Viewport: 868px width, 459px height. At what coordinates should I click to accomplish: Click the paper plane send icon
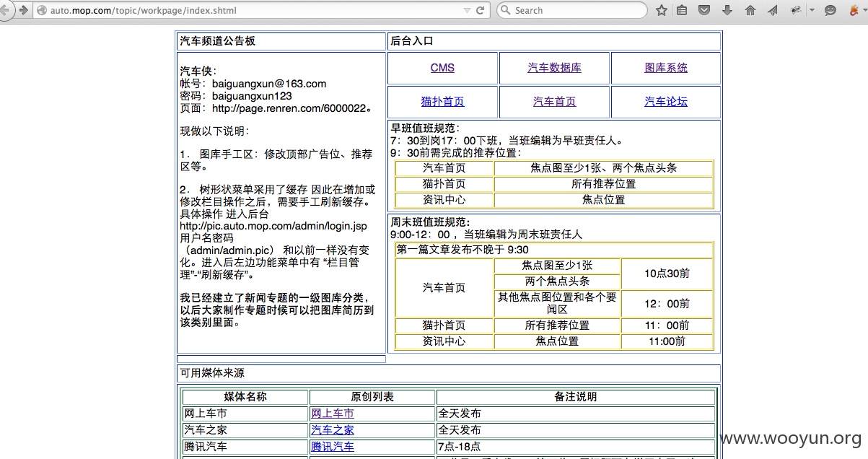pos(773,10)
